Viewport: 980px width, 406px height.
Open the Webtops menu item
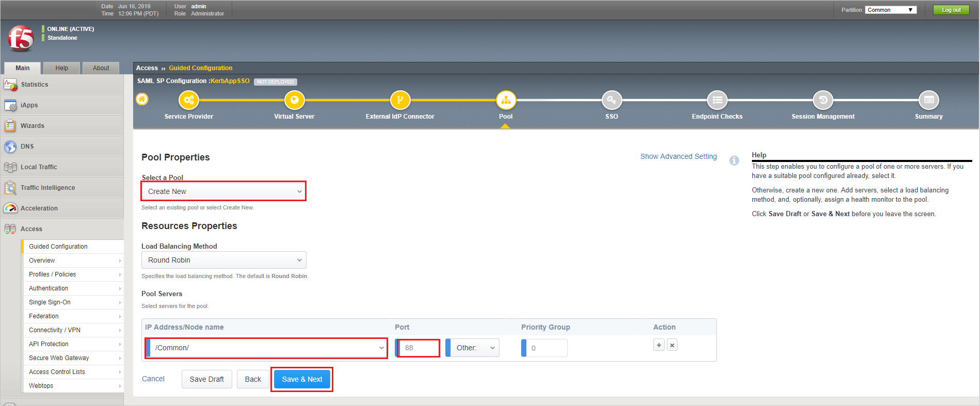click(x=73, y=386)
